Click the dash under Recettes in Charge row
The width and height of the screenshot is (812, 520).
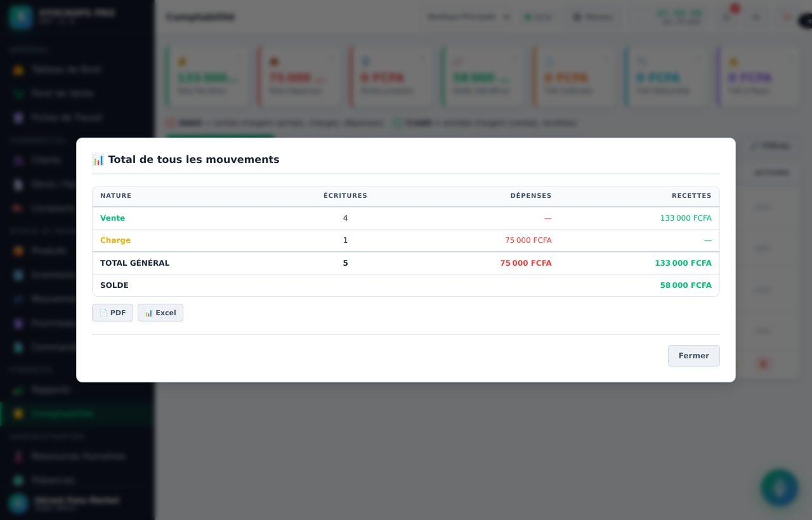(x=708, y=240)
